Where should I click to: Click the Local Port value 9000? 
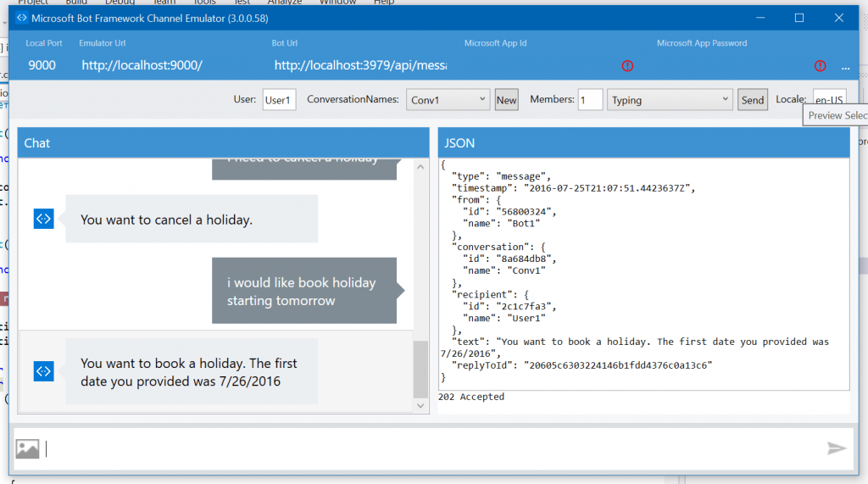click(42, 65)
